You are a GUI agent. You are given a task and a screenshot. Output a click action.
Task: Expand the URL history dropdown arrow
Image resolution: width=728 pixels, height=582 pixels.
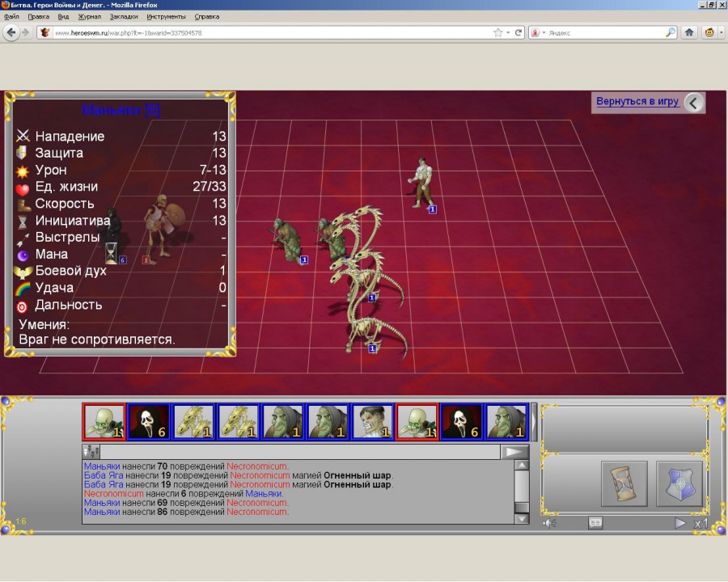click(x=508, y=32)
